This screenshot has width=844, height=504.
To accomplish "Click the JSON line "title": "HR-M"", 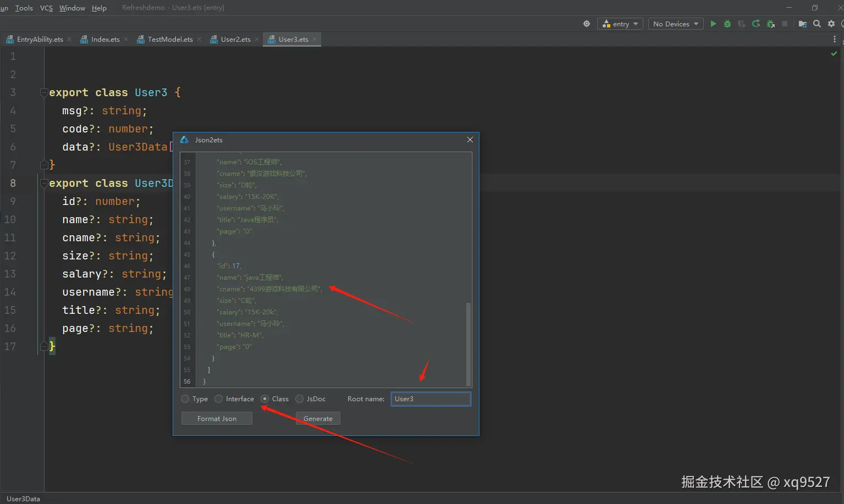I will click(240, 335).
